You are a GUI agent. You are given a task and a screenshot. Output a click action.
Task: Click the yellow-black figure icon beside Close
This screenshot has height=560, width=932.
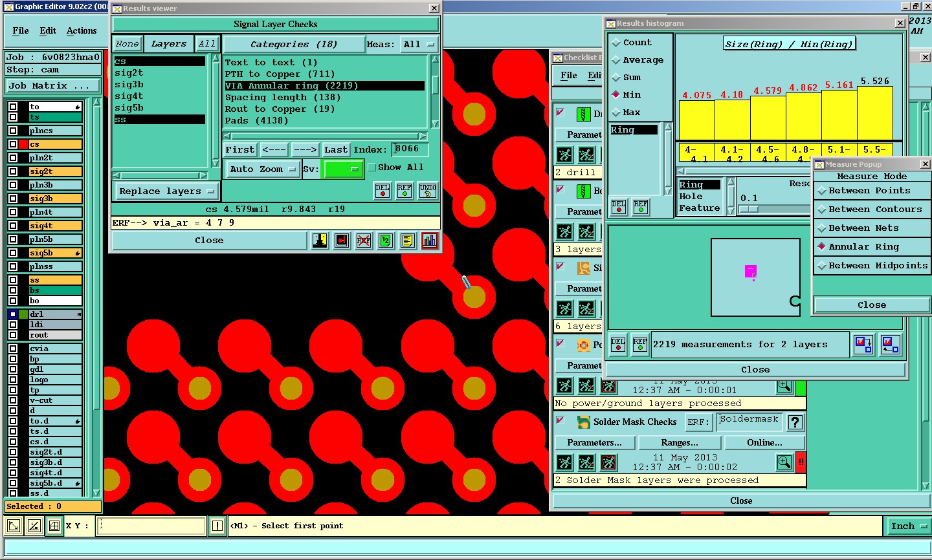tap(320, 241)
